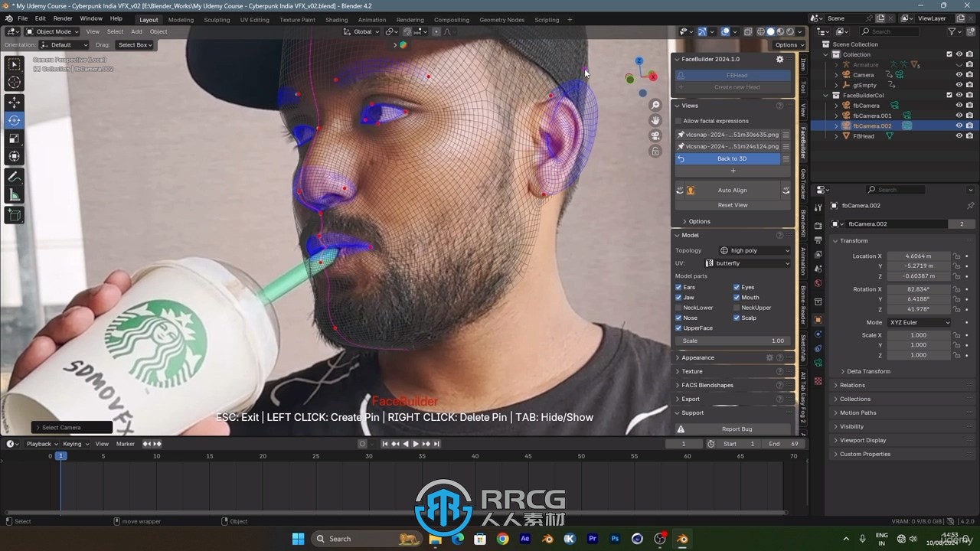This screenshot has height=551, width=980.
Task: Open World properties tab icon
Action: click(818, 283)
